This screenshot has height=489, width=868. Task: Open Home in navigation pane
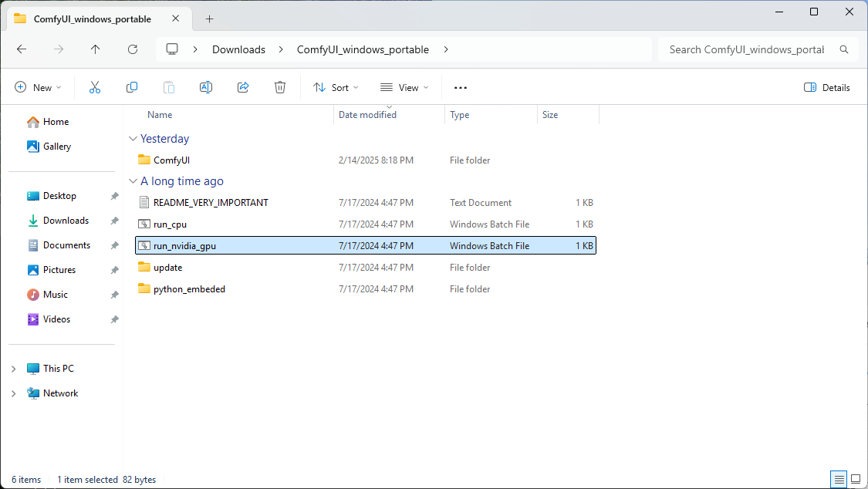56,122
